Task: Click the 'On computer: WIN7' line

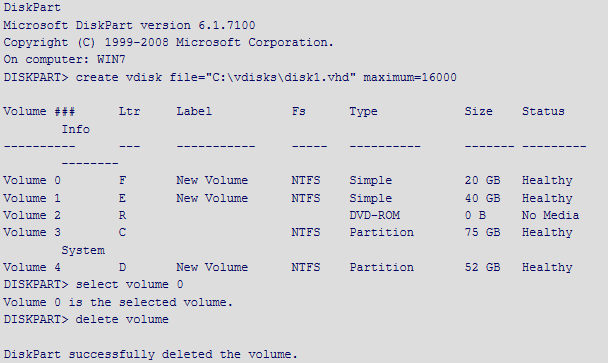Action: pos(64,59)
